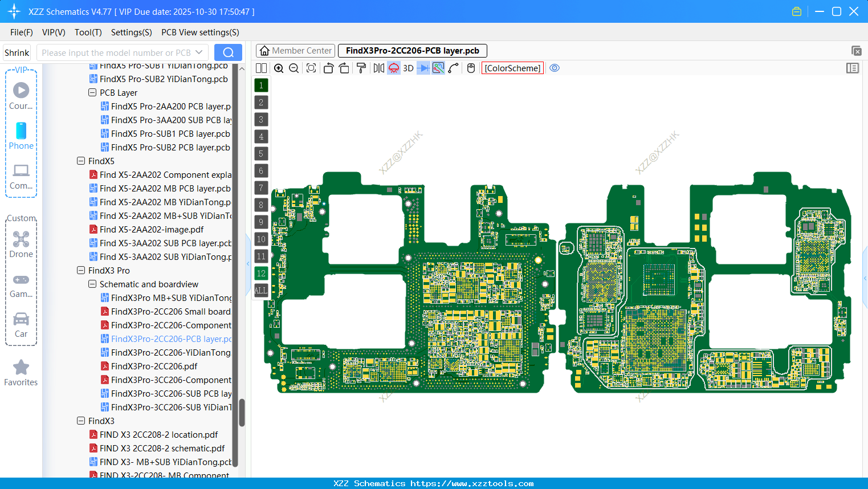This screenshot has width=868, height=489.
Task: Collapse the PCB Layer folder
Action: coord(92,92)
